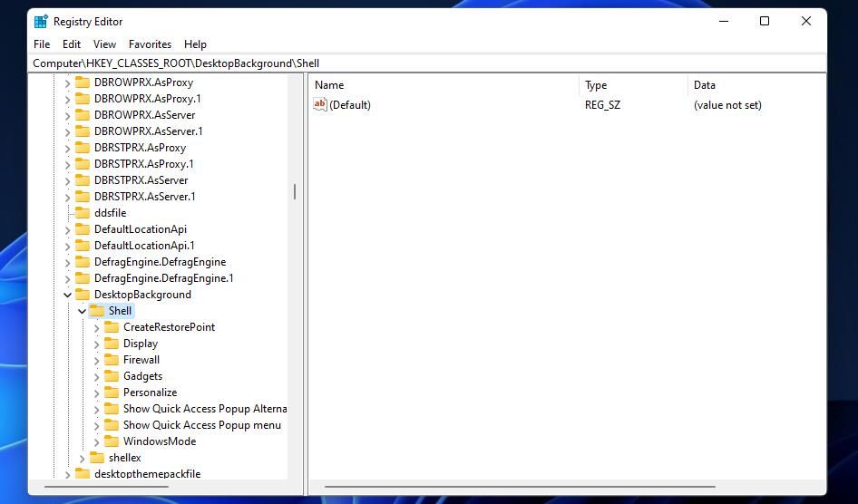Click the folder icon for DefaultLocationApi
Screen dimensions: 858x504
pyautogui.click(x=82, y=229)
